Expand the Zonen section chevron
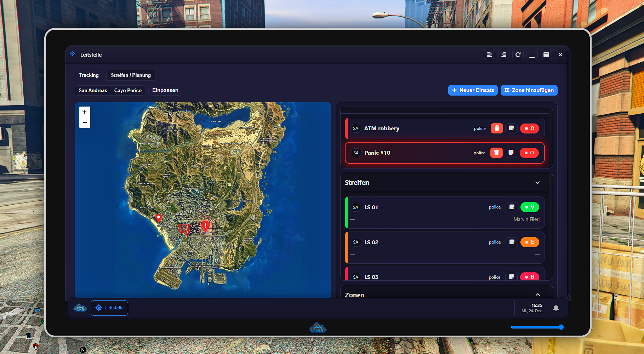This screenshot has height=354, width=644. 537,295
